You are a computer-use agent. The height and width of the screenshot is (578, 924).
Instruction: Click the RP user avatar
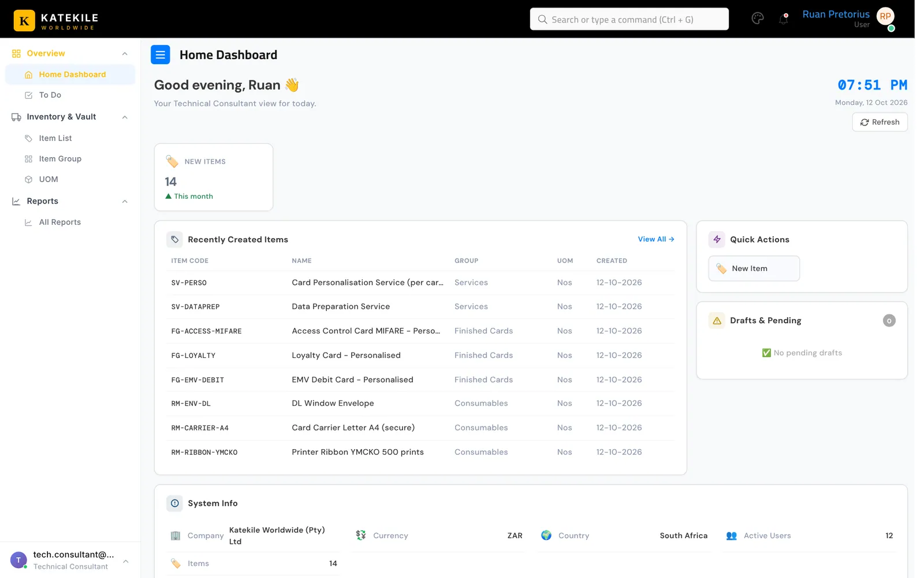(x=885, y=17)
